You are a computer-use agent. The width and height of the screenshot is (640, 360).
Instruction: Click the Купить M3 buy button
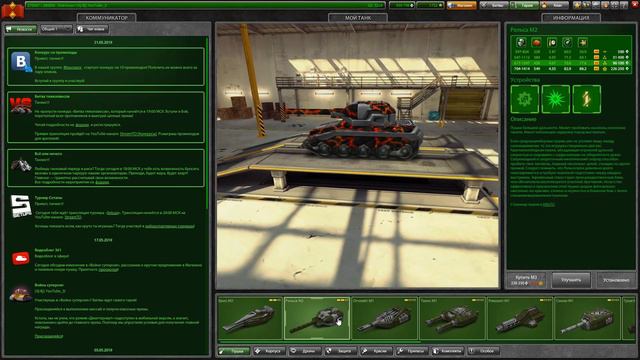(x=527, y=280)
